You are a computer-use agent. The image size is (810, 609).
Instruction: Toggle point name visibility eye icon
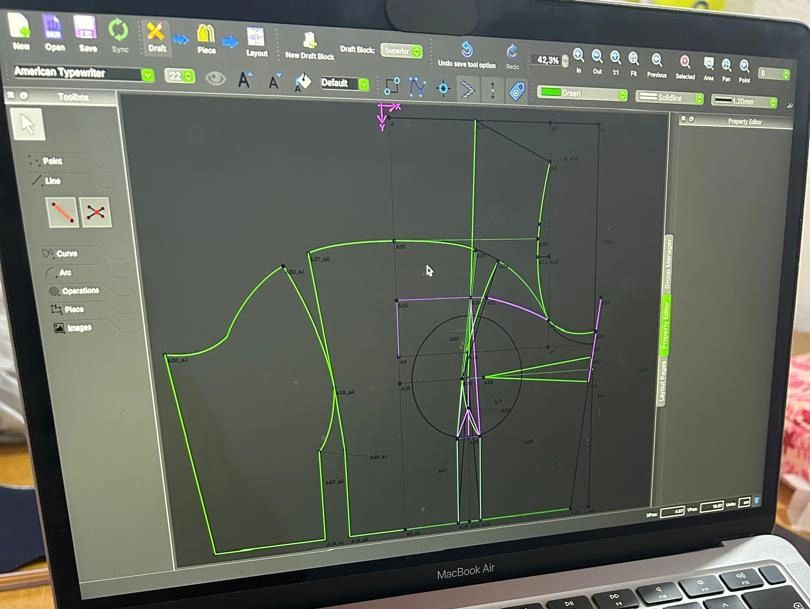pyautogui.click(x=215, y=79)
